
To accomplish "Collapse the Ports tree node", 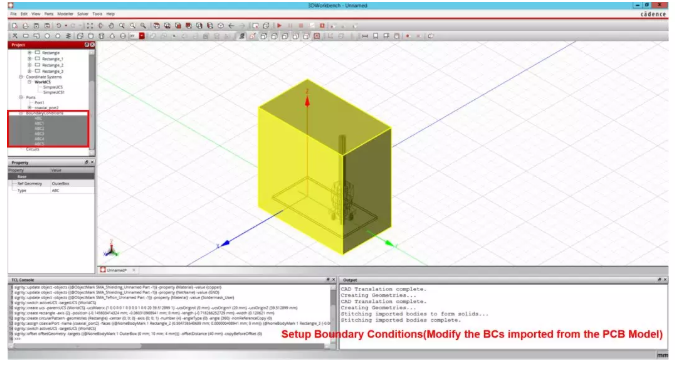I will [x=21, y=97].
